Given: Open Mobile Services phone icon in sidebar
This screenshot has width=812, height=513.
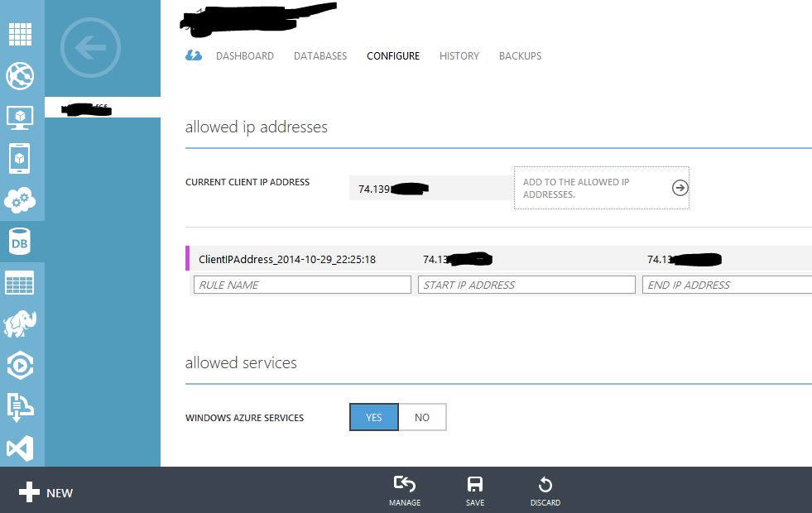Looking at the screenshot, I should point(20,158).
